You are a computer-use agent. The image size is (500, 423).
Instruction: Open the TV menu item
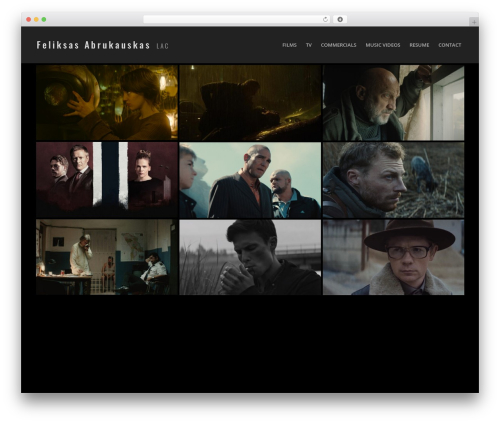pos(309,45)
